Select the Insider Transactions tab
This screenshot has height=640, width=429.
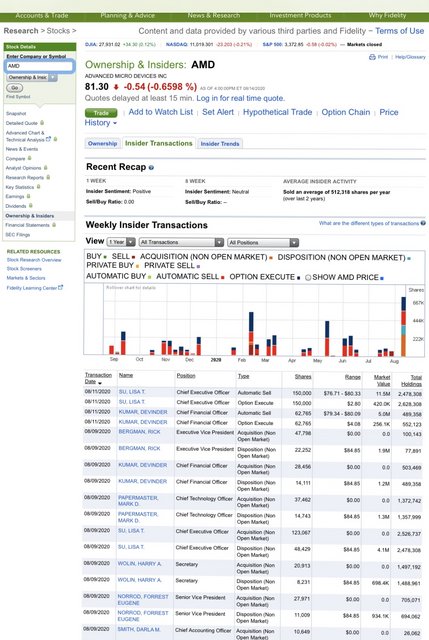[x=158, y=143]
